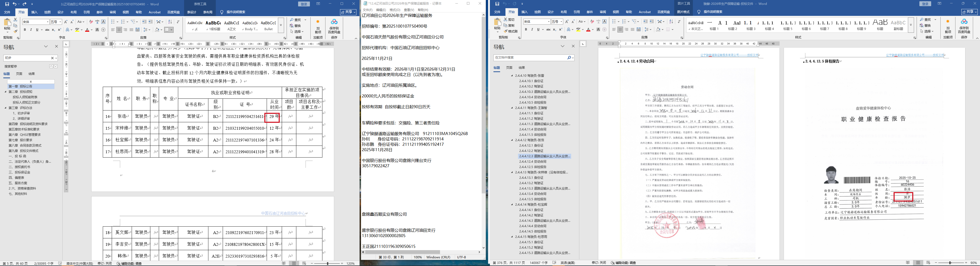This screenshot has width=980, height=266.
Task: Click 操作说明搜索 in 骏赫 Word
Action: tap(713, 12)
